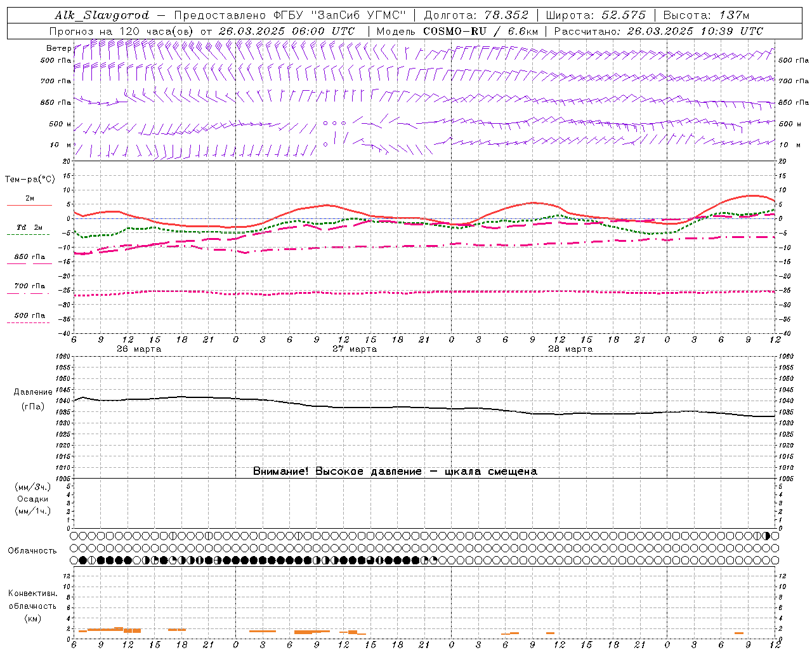Screen dimensions: 812x650
Task: Click the 27 марта date label
Action: pos(355,349)
